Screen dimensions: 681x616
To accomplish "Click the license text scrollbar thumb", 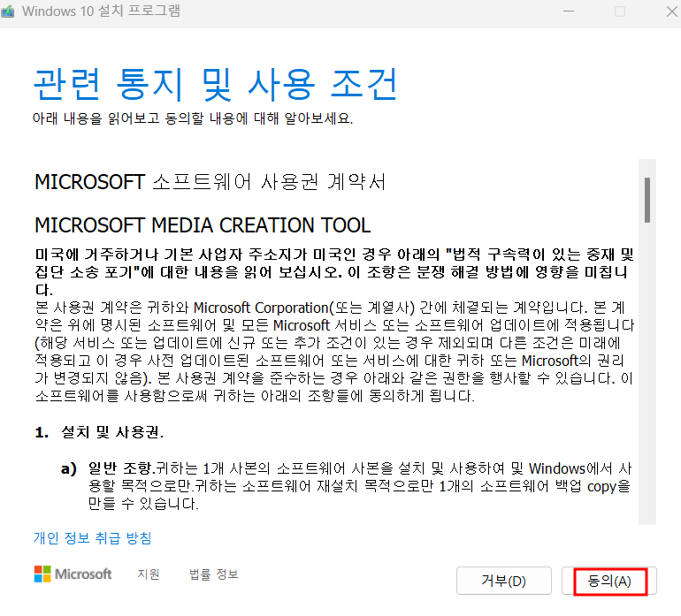I will (647, 200).
